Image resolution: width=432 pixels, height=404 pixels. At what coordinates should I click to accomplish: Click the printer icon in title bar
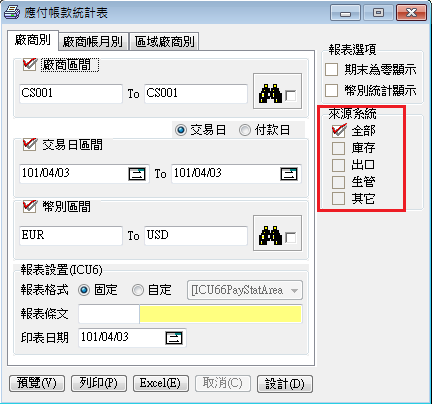12,13
